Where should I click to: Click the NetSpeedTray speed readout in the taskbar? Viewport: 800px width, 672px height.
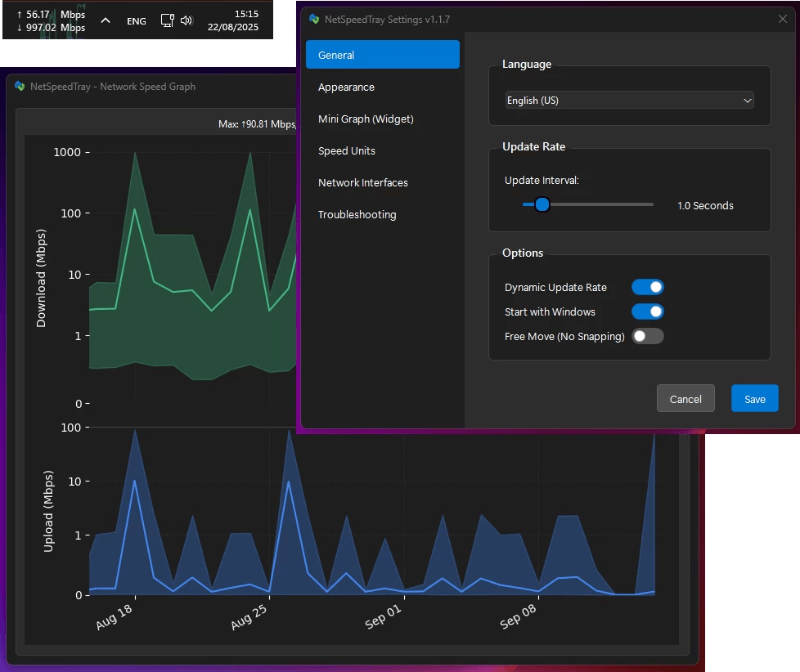51,20
